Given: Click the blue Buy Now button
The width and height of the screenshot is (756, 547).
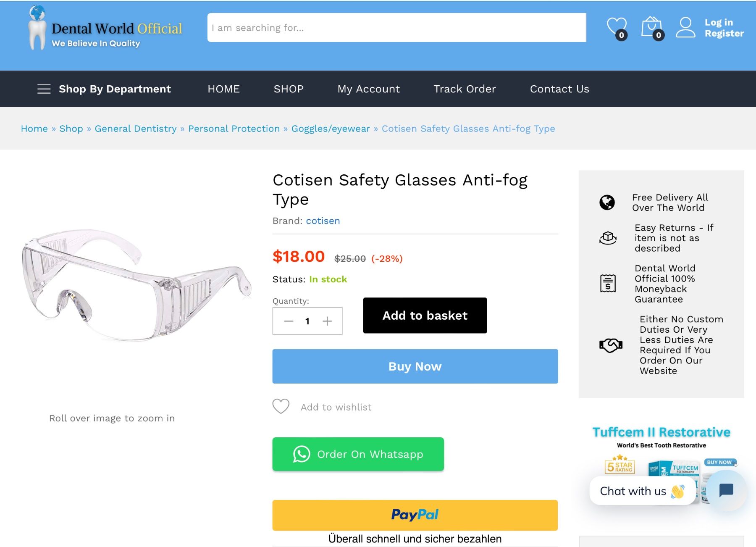Looking at the screenshot, I should 415,366.
